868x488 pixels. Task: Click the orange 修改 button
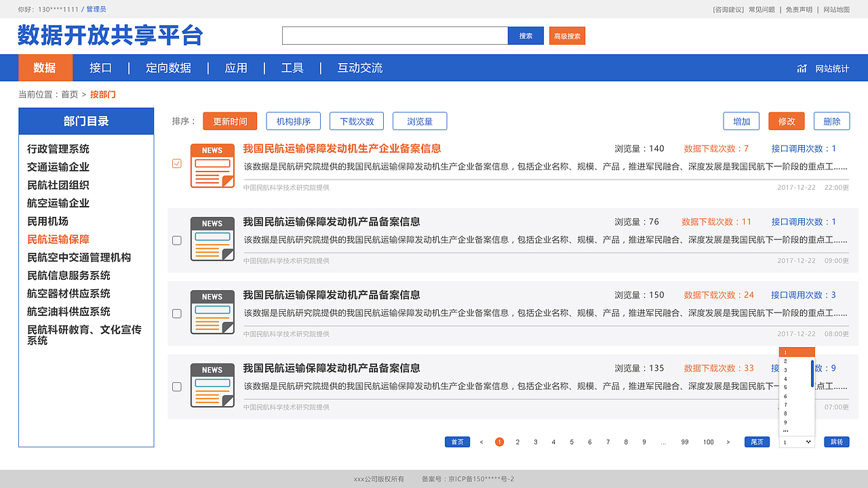click(x=787, y=121)
